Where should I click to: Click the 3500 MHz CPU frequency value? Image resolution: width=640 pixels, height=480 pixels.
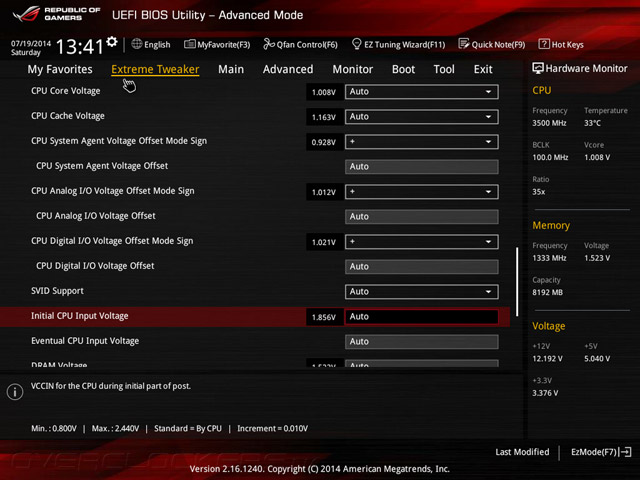pyautogui.click(x=549, y=123)
